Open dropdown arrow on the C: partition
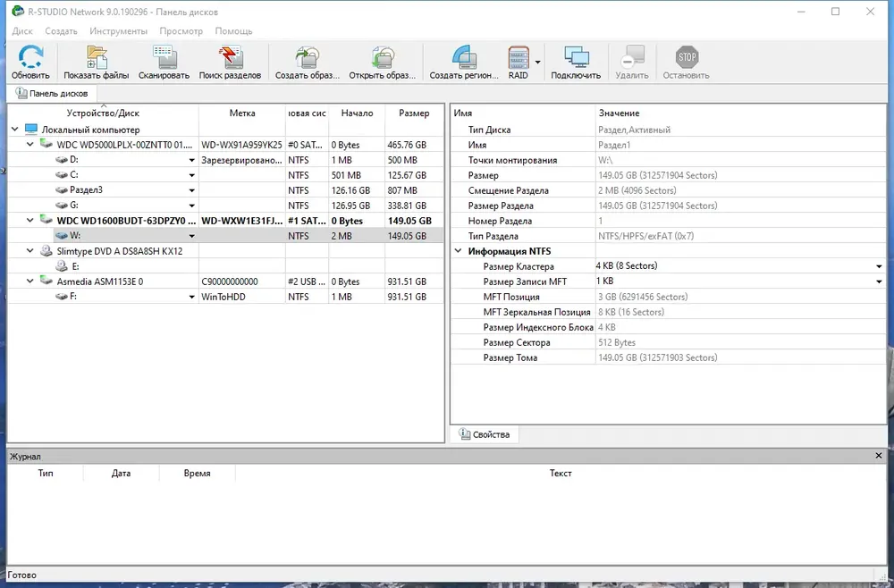 coord(191,175)
